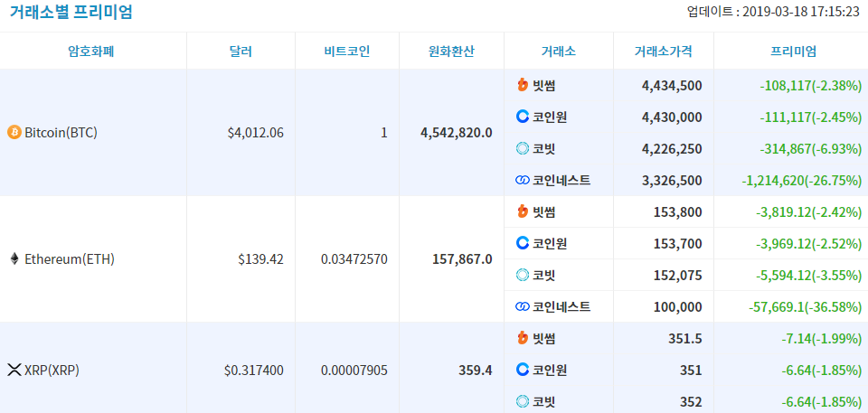Click XRP dollar price $0.317400
The height and width of the screenshot is (413, 868).
tap(254, 371)
